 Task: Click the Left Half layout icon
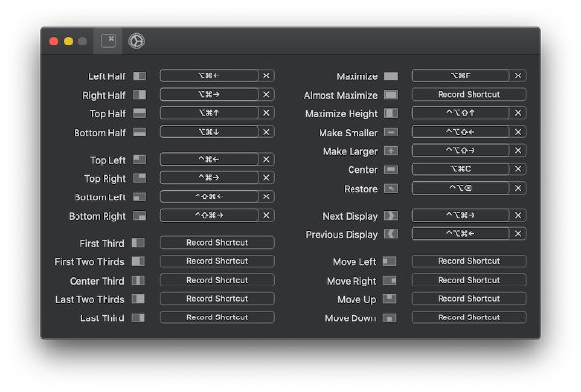click(139, 76)
